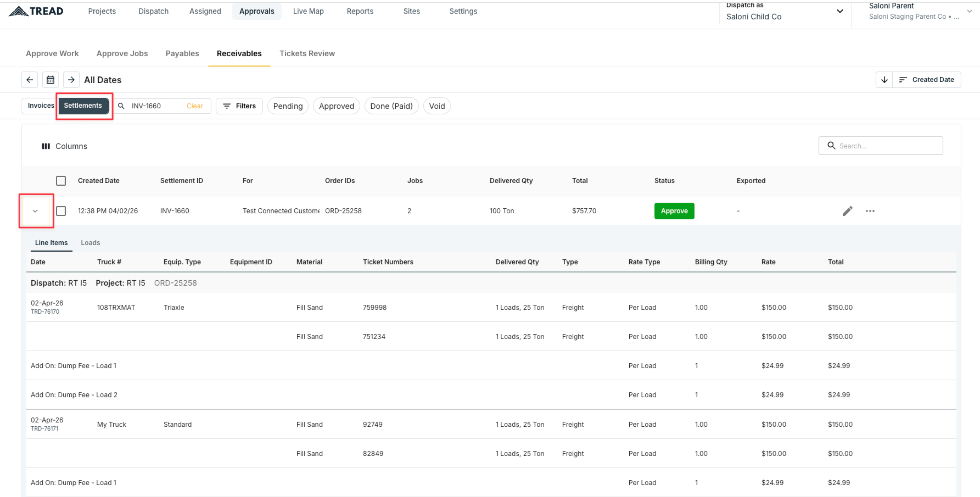Click the Exported column header
Viewport: 980px width, 497px height.
[x=751, y=180]
